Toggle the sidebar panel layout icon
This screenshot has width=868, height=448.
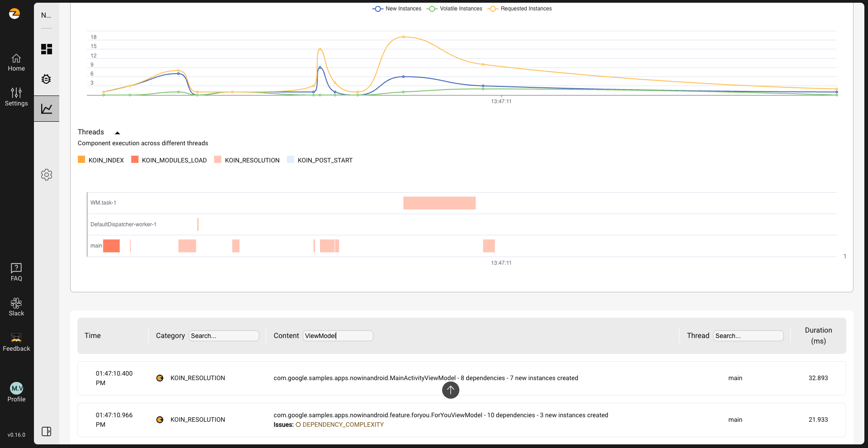[x=46, y=431]
